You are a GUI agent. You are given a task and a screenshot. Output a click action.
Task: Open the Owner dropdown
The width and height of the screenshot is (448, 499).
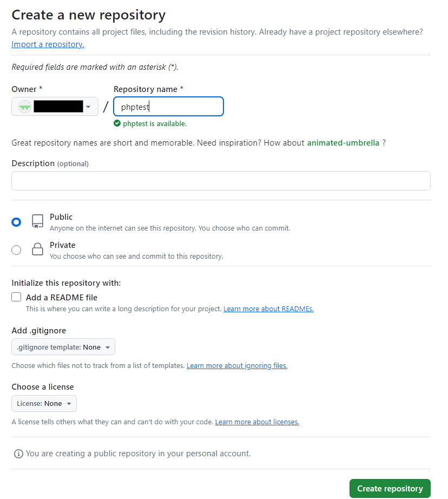tap(55, 107)
